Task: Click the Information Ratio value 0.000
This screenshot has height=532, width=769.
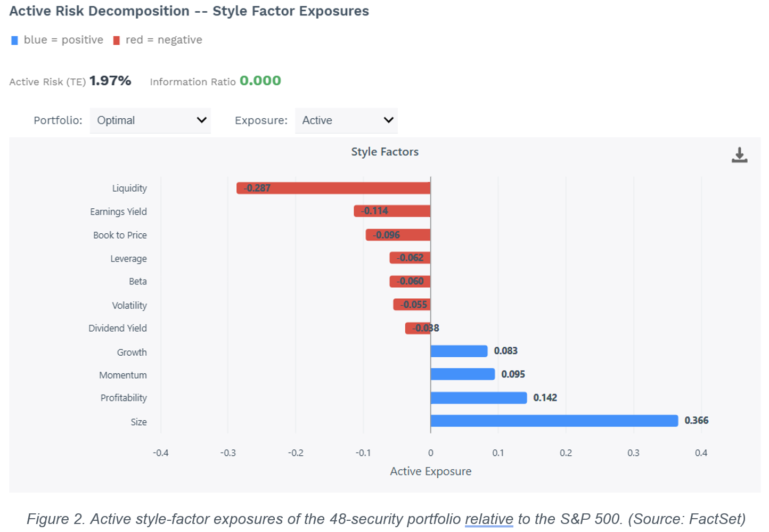Action: [x=260, y=80]
